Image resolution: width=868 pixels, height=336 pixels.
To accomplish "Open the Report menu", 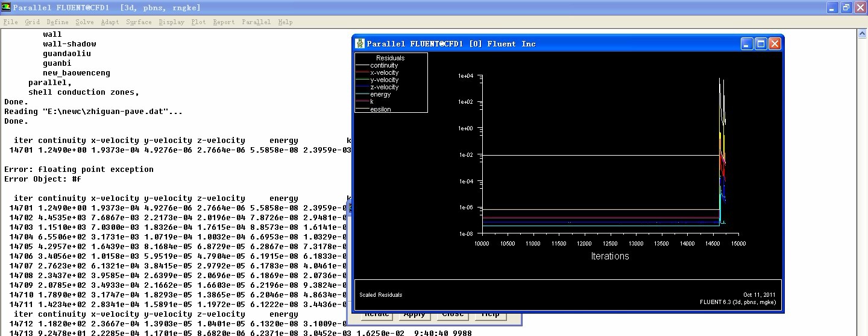I will (x=224, y=22).
